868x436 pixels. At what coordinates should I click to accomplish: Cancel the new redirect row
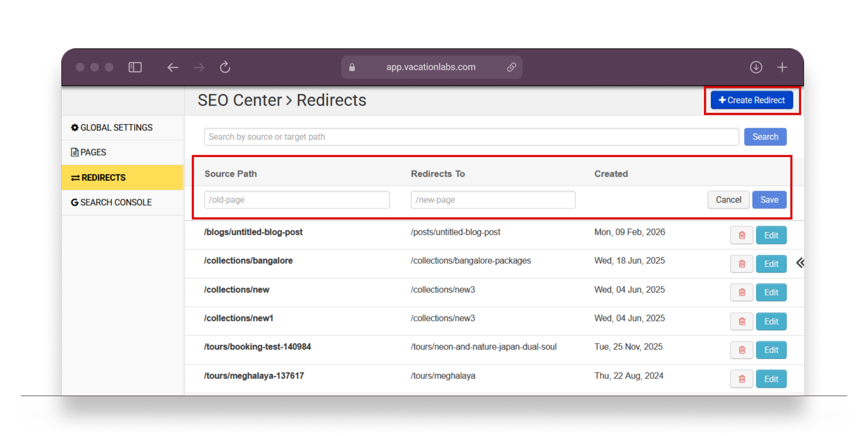[728, 200]
